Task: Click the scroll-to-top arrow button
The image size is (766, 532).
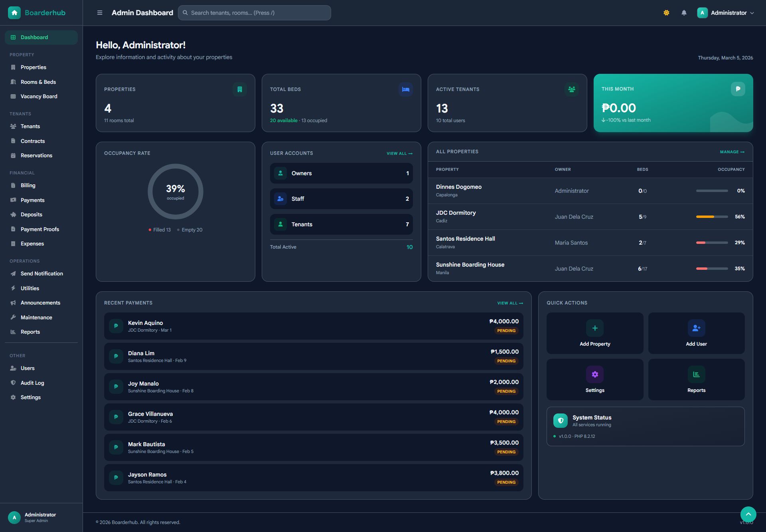Action: click(748, 514)
